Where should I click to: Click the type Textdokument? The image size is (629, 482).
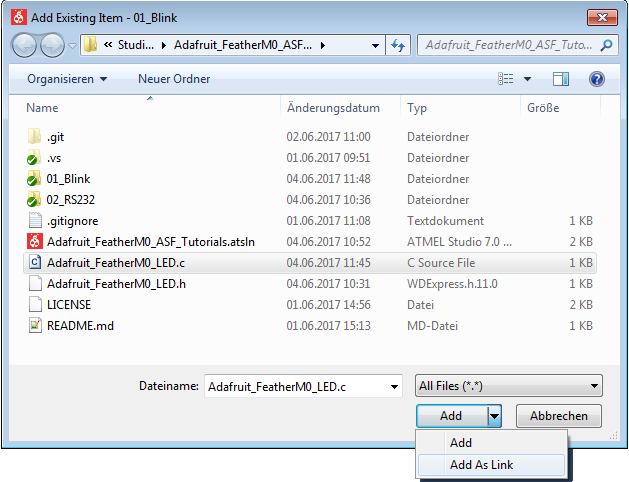pyautogui.click(x=445, y=221)
